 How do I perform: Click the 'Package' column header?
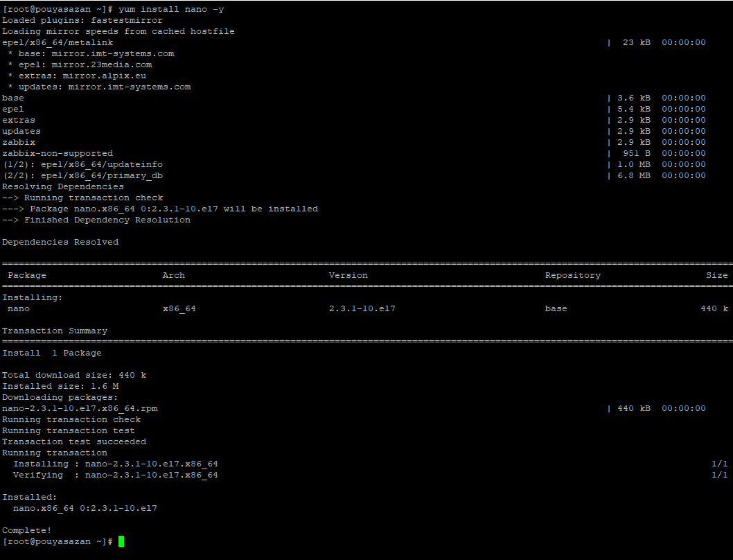(27, 275)
